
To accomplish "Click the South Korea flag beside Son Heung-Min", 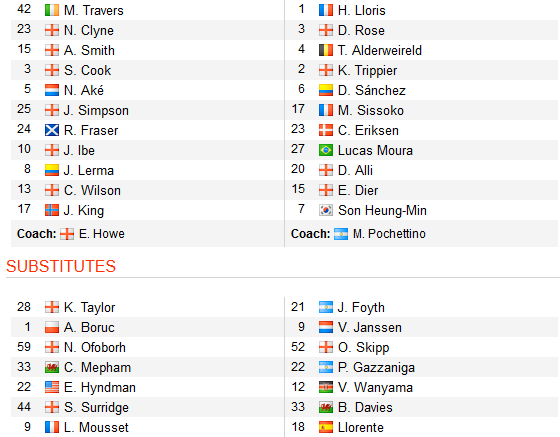I will click(326, 210).
